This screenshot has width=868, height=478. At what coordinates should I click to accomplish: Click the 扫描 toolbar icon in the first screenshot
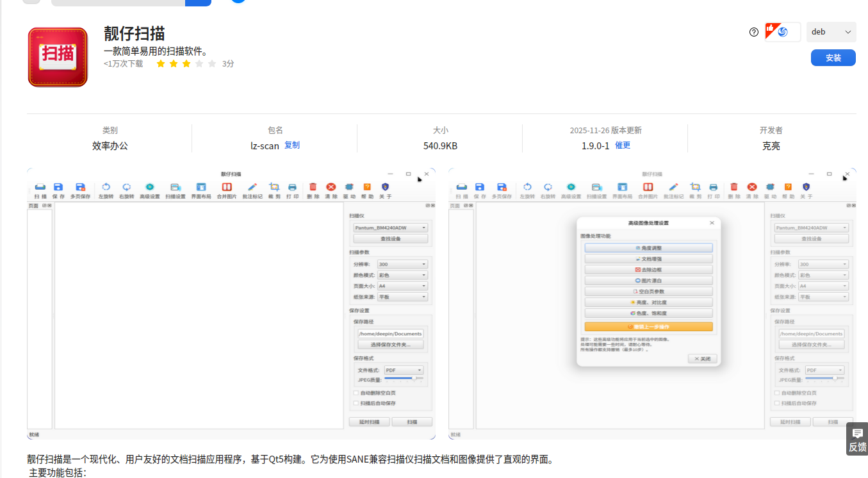pyautogui.click(x=40, y=187)
